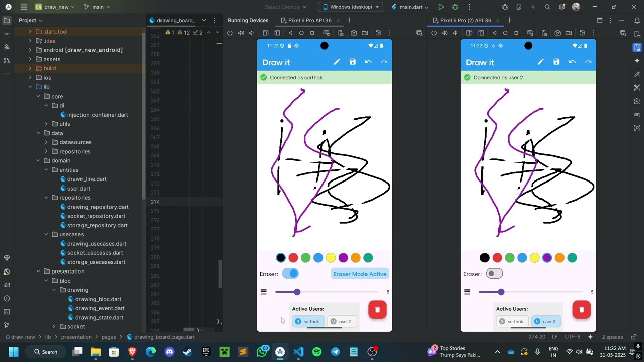
Task: Open the Running Devices tab
Action: [248, 21]
